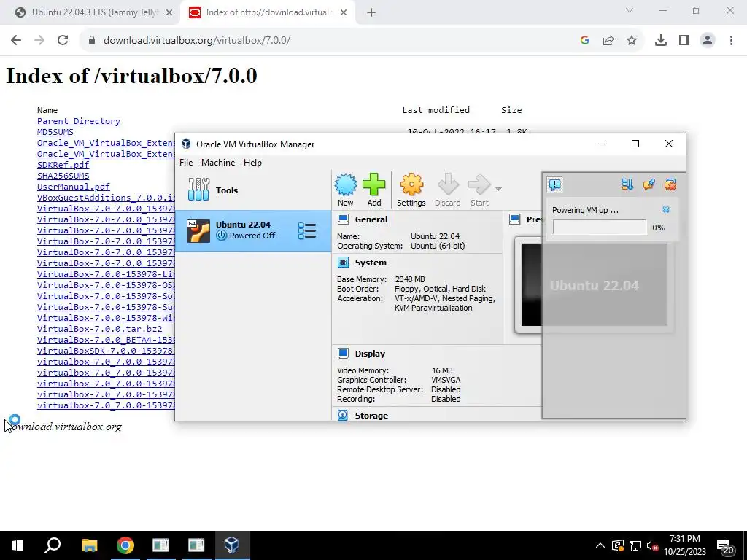Expand the Start button dropdown arrow
The height and width of the screenshot is (560, 747).
pyautogui.click(x=498, y=189)
